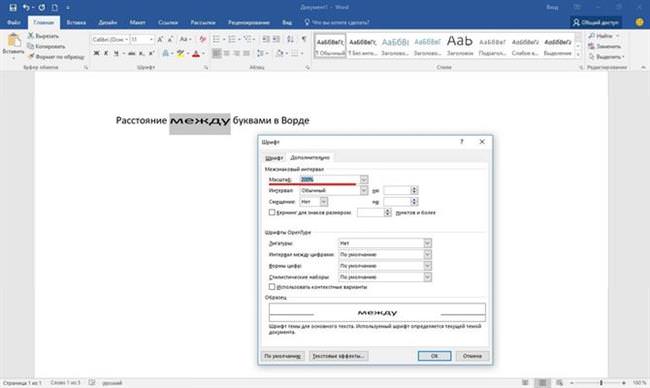Click the Undo arrow icon
This screenshot has width=650, height=388.
click(26, 7)
